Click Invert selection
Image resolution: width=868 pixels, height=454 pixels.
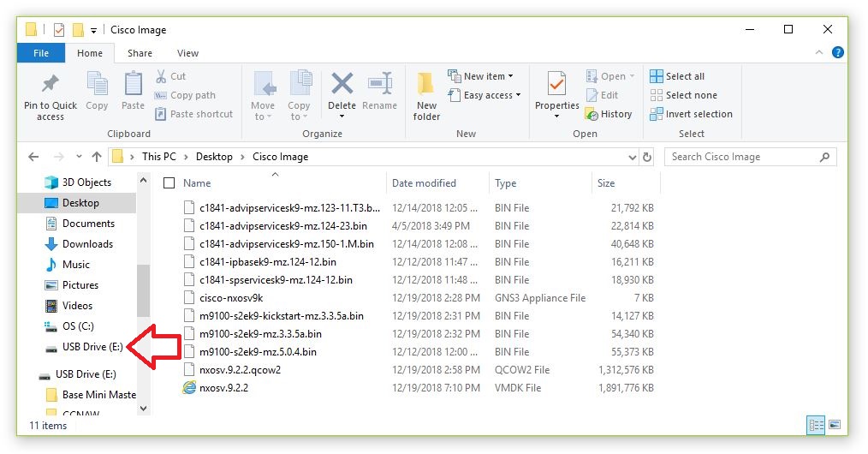point(692,114)
